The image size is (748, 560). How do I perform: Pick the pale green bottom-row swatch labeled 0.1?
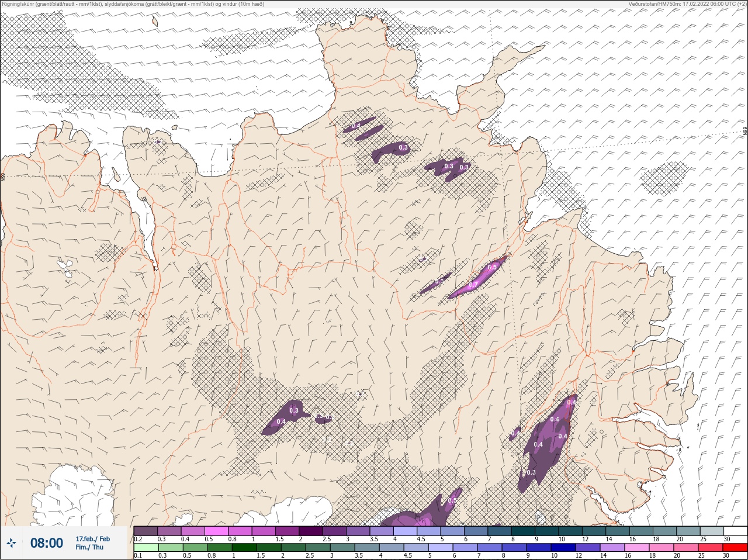pos(146,548)
